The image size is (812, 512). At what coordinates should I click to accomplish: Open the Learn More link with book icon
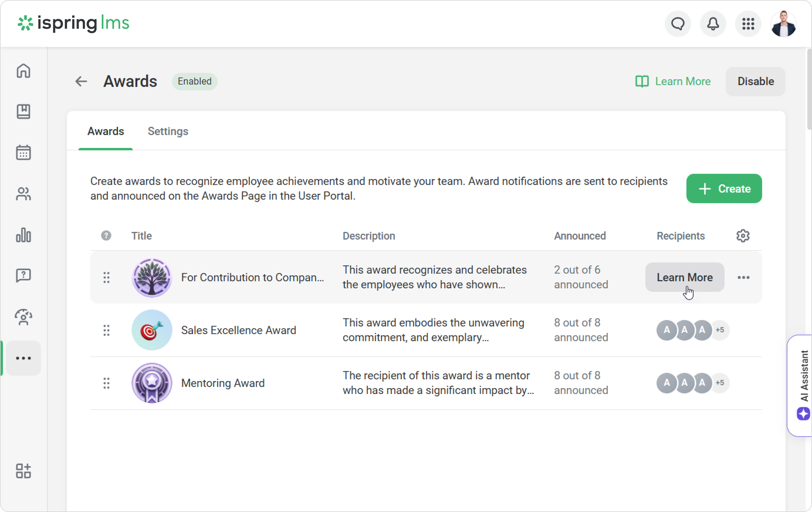tap(673, 82)
